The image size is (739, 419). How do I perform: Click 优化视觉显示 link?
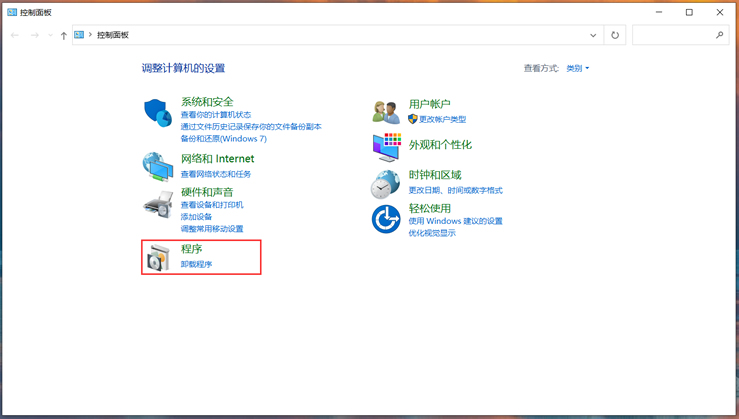[432, 233]
